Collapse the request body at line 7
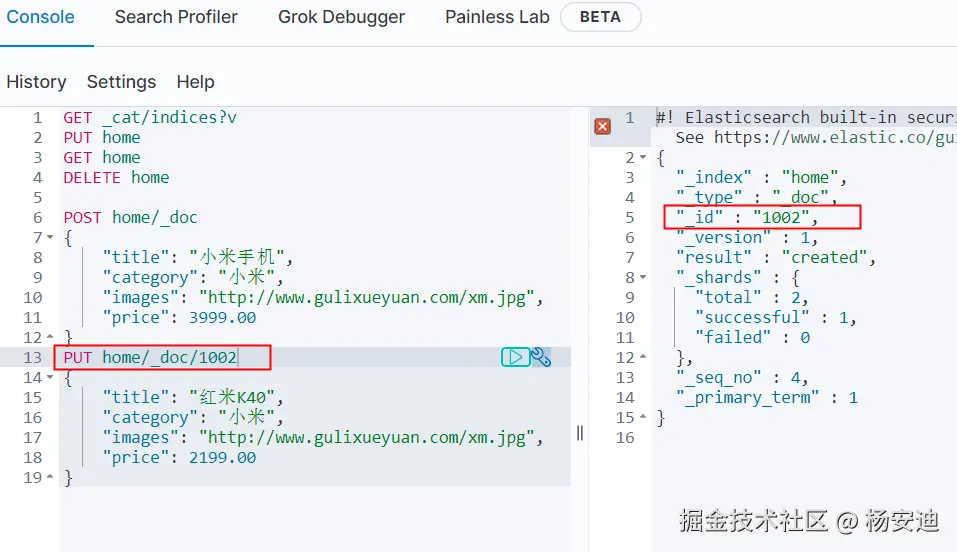 (50, 238)
